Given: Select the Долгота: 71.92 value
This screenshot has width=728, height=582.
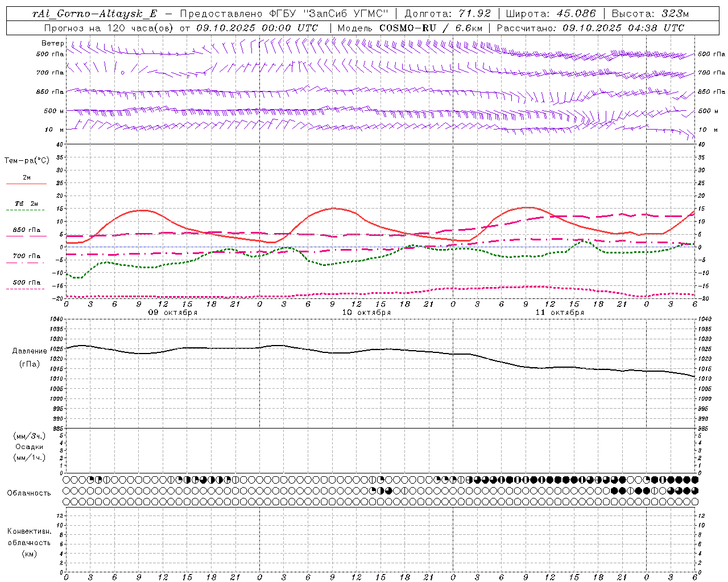Looking at the screenshot, I should [x=447, y=14].
